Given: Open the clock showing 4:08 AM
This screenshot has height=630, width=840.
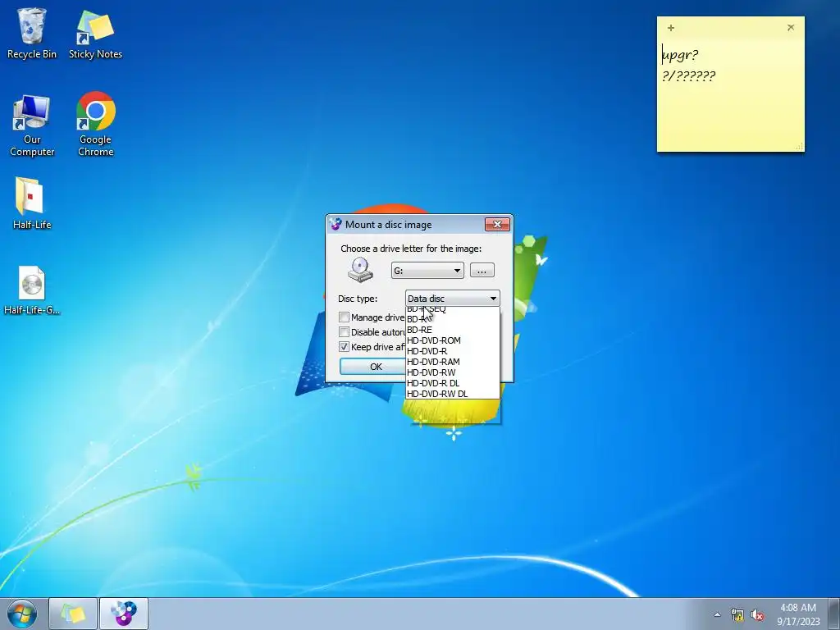Looking at the screenshot, I should (x=798, y=614).
